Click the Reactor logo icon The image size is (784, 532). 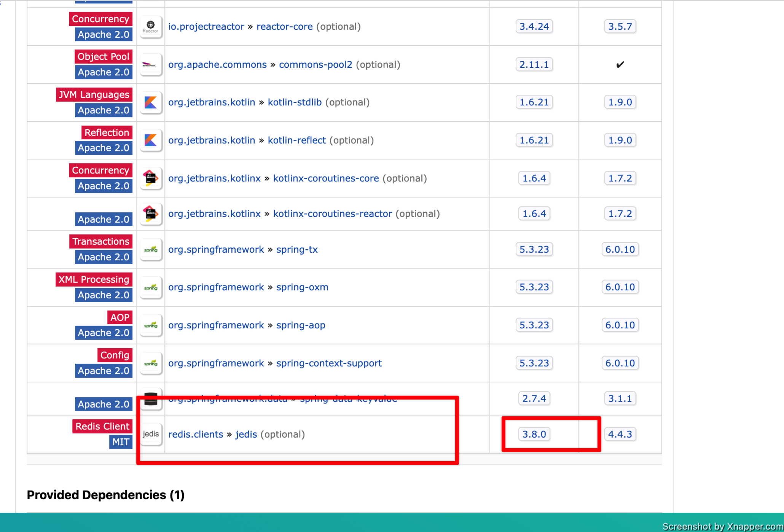coord(151,27)
